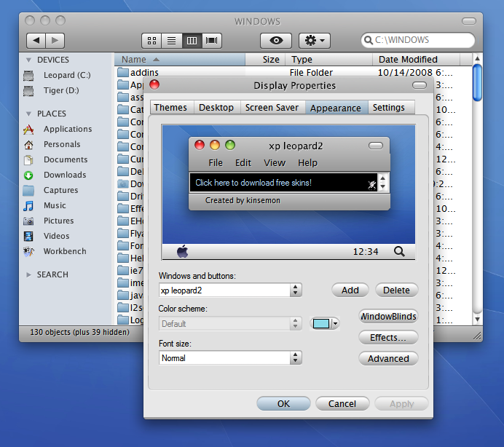This screenshot has height=447, width=504.
Task: Expand the SEARCH section
Action: [x=28, y=274]
